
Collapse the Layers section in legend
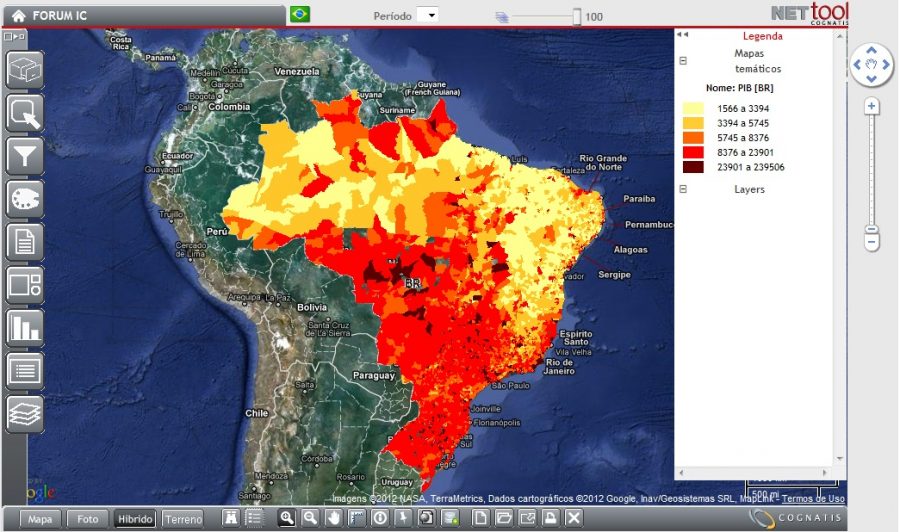[684, 189]
